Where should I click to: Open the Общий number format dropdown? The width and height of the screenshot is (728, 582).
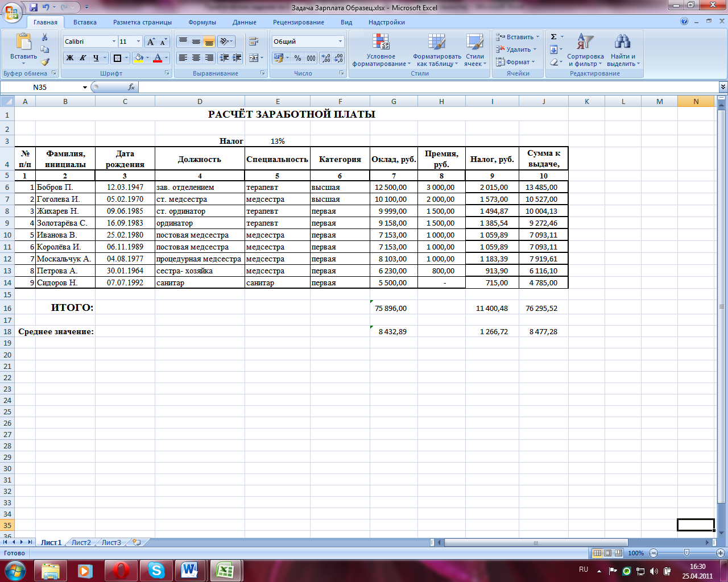(341, 41)
